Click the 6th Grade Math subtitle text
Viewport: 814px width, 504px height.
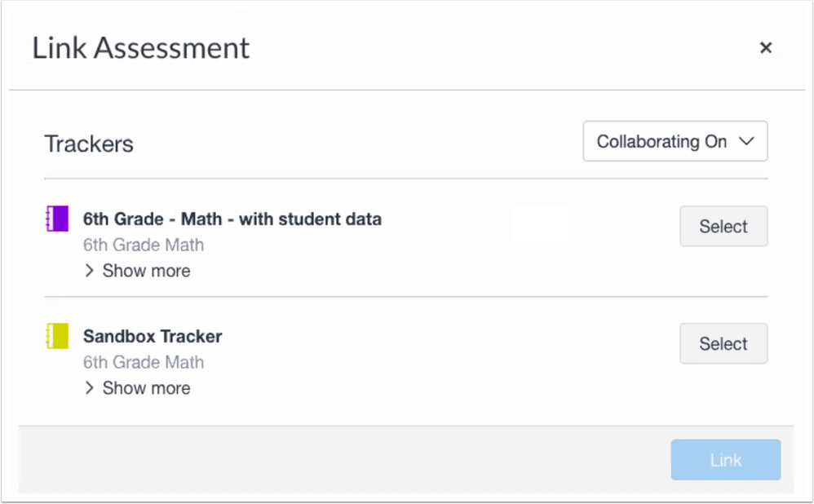click(143, 245)
